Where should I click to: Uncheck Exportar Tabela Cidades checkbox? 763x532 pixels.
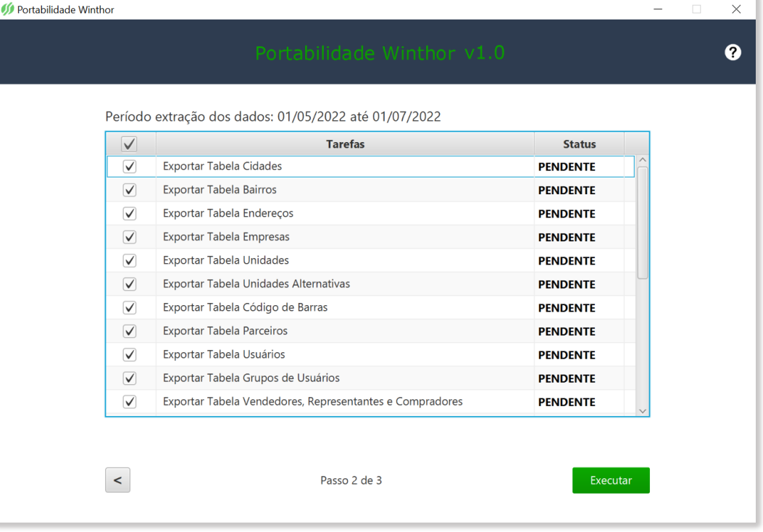[130, 167]
